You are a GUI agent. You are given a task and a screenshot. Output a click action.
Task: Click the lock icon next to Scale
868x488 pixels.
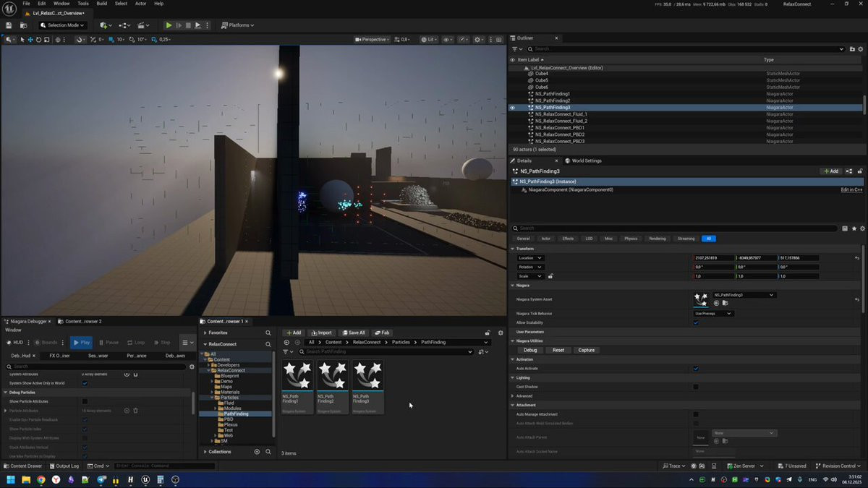point(550,276)
